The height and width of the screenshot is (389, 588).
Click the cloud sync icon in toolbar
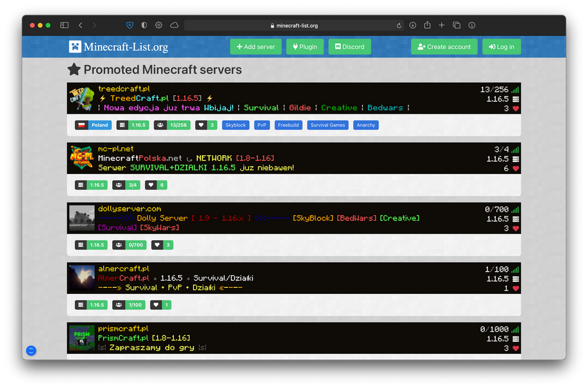[x=173, y=25]
